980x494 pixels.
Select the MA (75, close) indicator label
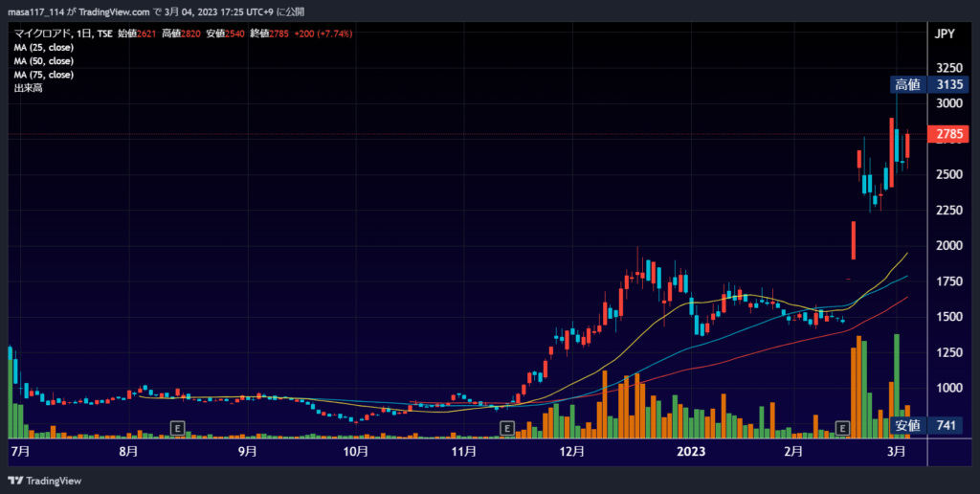click(x=44, y=75)
